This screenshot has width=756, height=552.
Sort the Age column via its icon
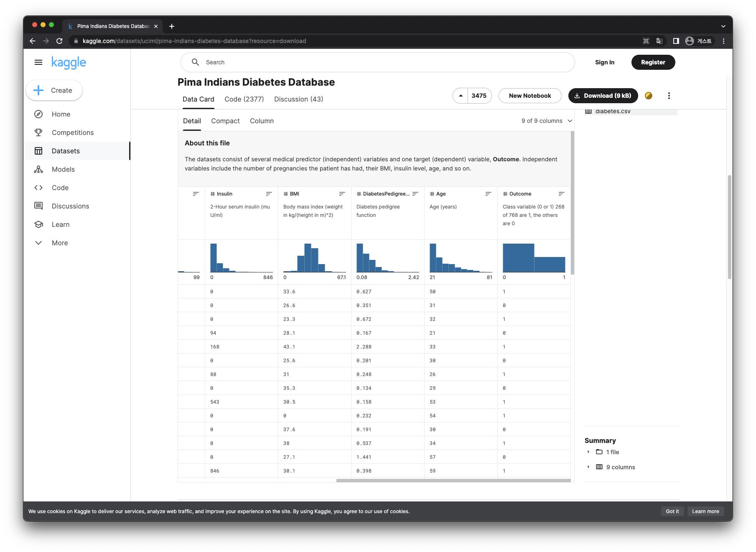(x=488, y=194)
